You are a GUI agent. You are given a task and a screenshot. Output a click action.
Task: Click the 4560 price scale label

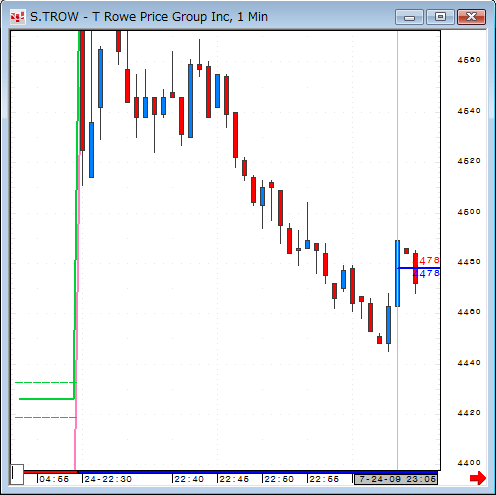pyautogui.click(x=469, y=60)
